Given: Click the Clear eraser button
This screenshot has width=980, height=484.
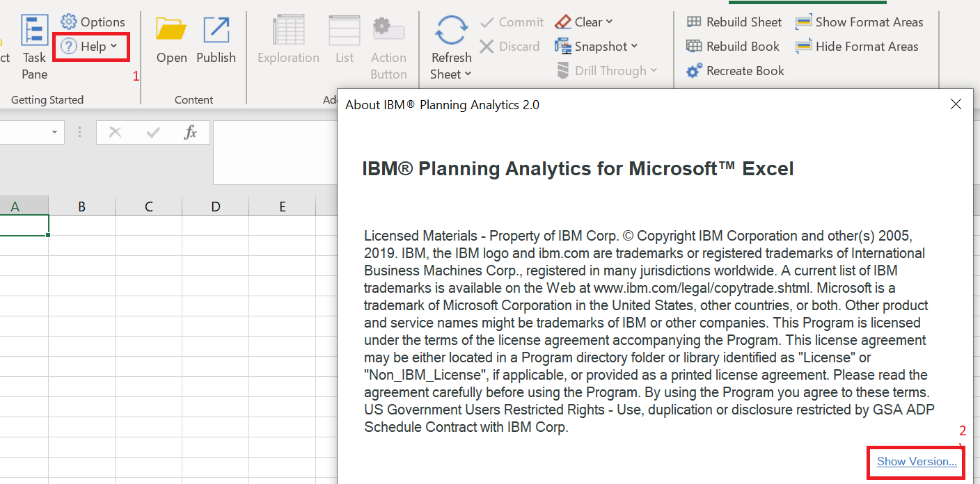Looking at the screenshot, I should coord(583,22).
